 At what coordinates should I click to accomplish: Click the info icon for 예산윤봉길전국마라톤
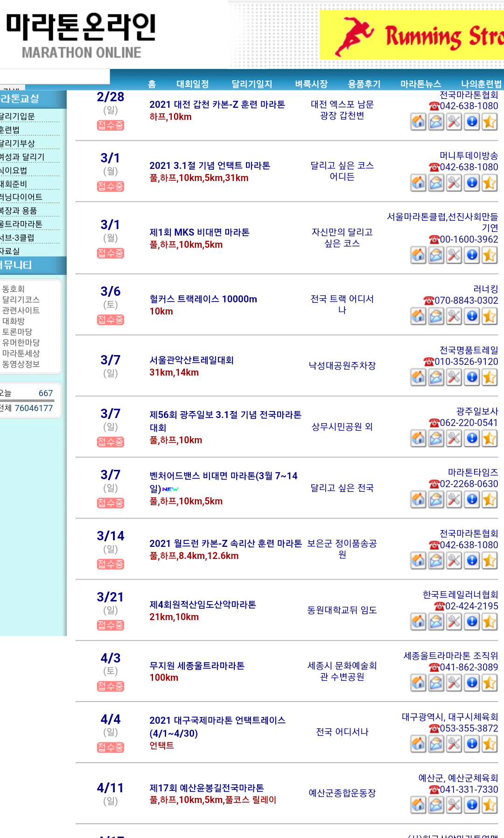pos(472,805)
